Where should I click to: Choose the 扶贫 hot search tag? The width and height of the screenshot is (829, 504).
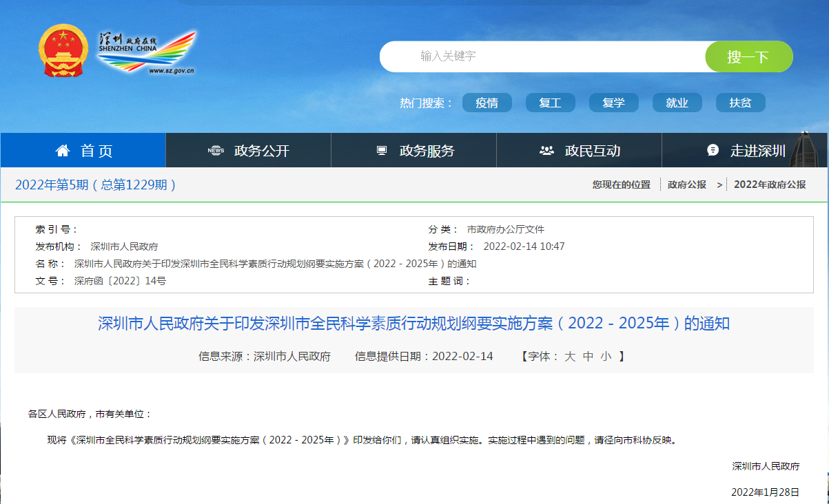pyautogui.click(x=740, y=103)
